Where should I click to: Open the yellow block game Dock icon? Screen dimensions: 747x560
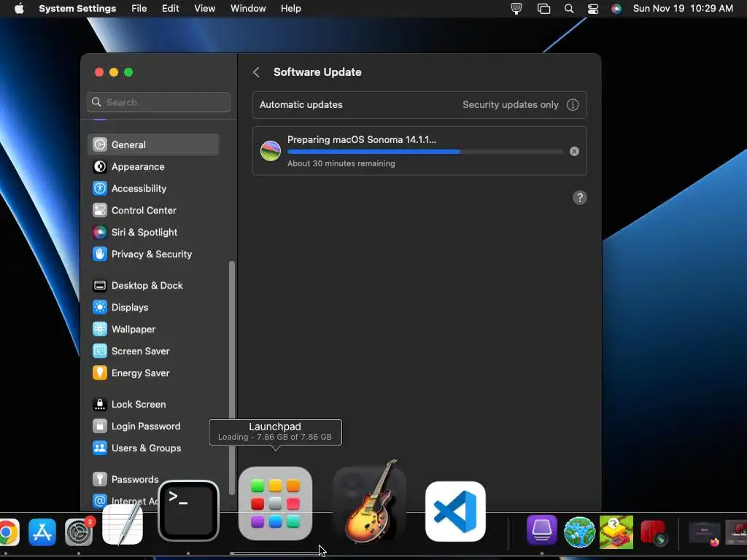point(616,532)
